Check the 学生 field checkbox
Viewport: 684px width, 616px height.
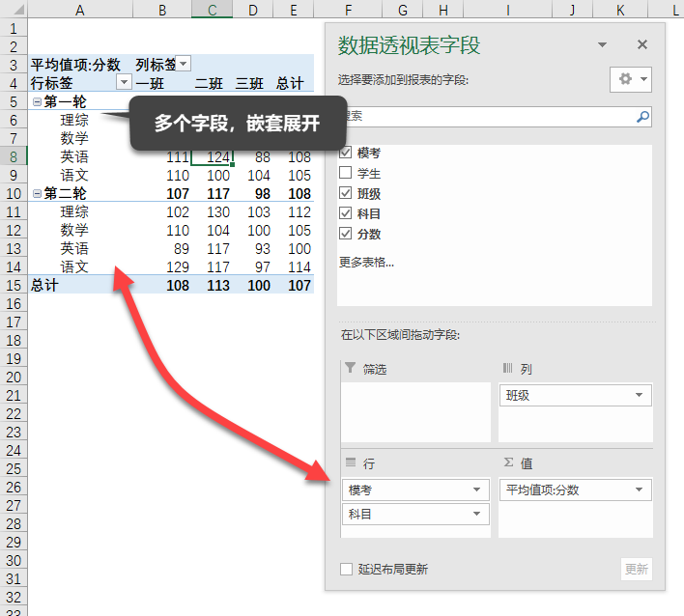click(x=346, y=174)
